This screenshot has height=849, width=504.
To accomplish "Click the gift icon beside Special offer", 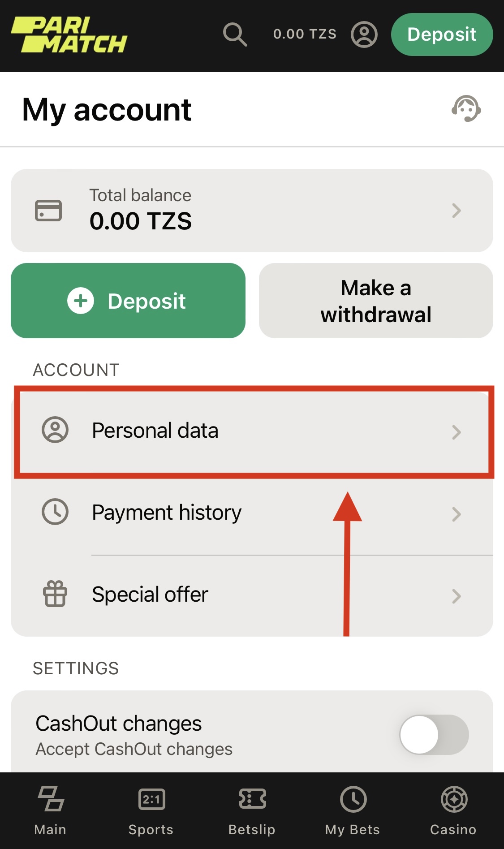I will (55, 594).
